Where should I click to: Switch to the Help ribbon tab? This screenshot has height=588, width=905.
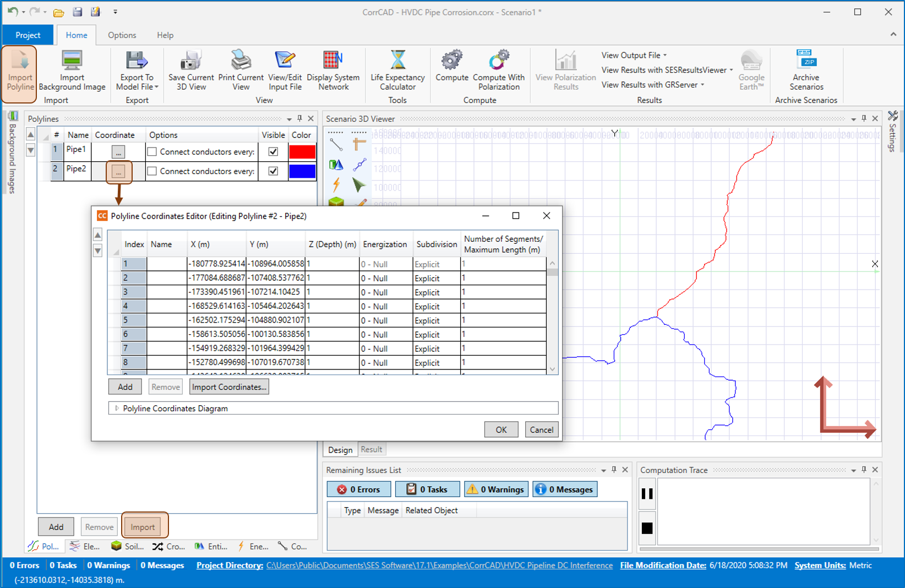coord(165,35)
